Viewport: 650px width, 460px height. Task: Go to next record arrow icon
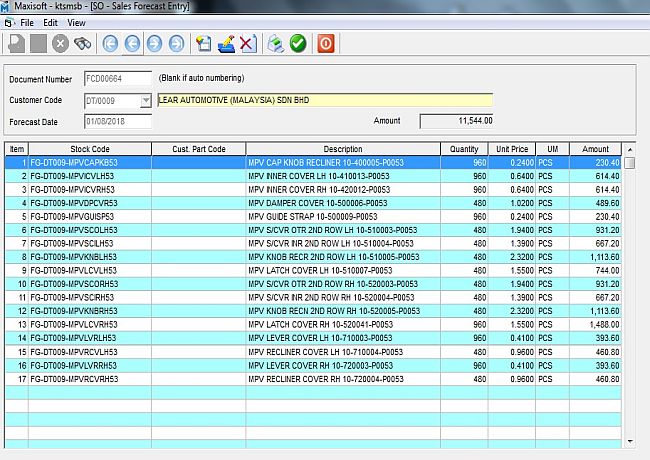point(154,44)
